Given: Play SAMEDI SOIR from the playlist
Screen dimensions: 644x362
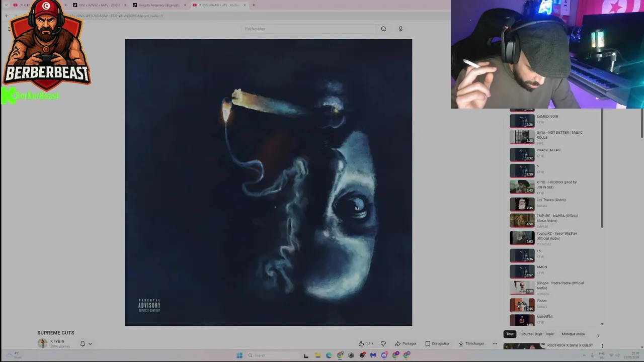Looking at the screenshot, I should [547, 117].
